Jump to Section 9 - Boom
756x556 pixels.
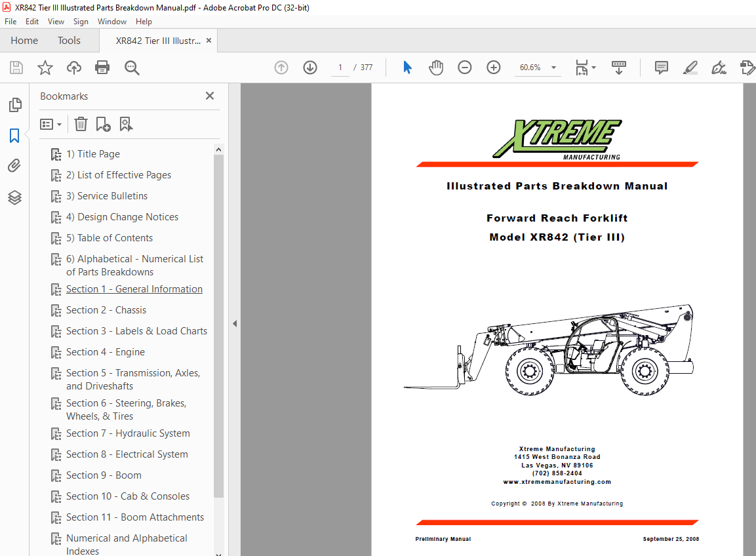[x=104, y=475]
